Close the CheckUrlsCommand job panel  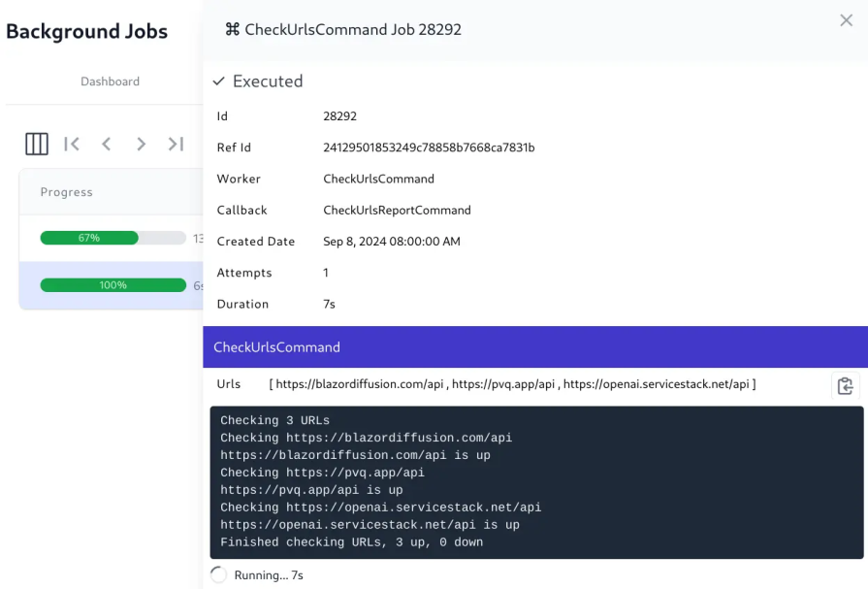(x=846, y=20)
